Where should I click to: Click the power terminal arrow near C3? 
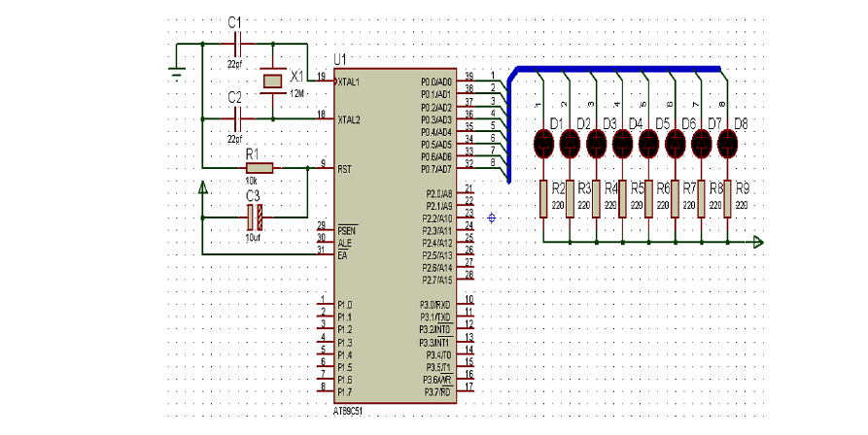tap(202, 186)
